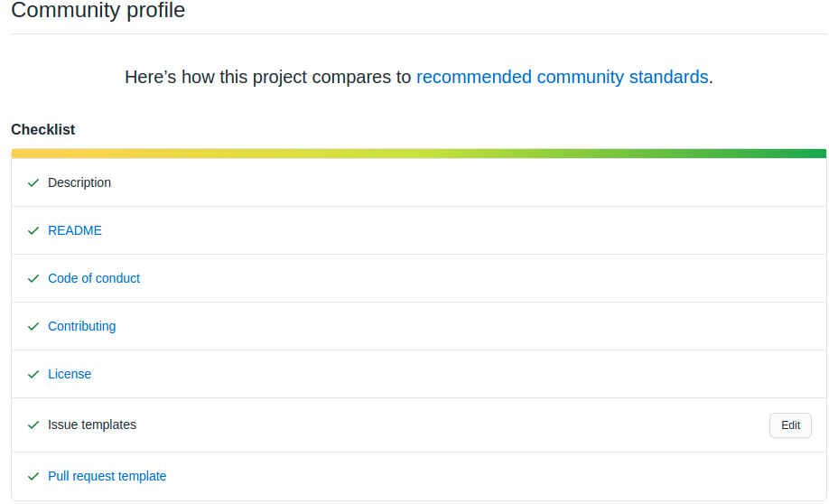Click the checkmark beside Pull request template
Image resolution: width=829 pixels, height=504 pixels.
pyautogui.click(x=33, y=476)
